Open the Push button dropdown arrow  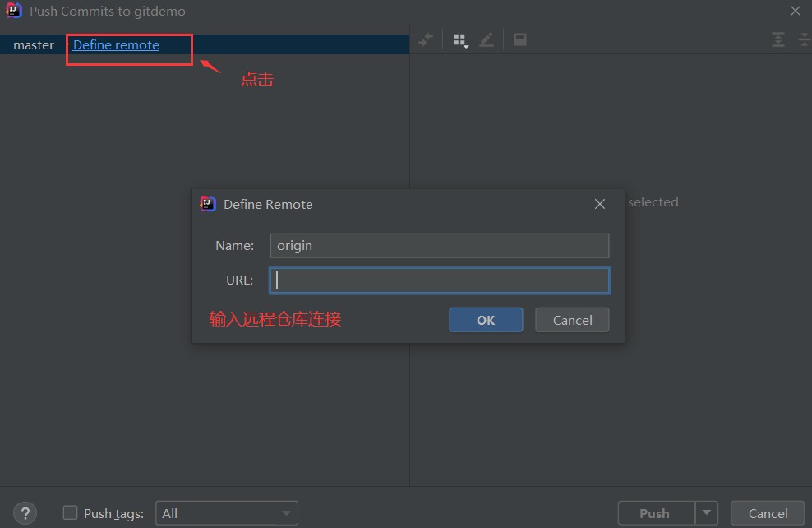tap(708, 512)
